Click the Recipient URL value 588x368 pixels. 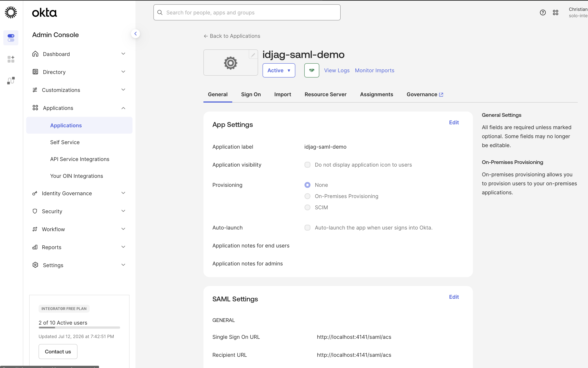pos(354,355)
